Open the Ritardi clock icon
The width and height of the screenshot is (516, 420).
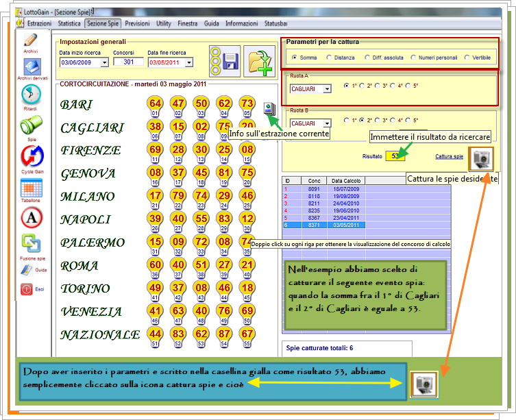[32, 95]
